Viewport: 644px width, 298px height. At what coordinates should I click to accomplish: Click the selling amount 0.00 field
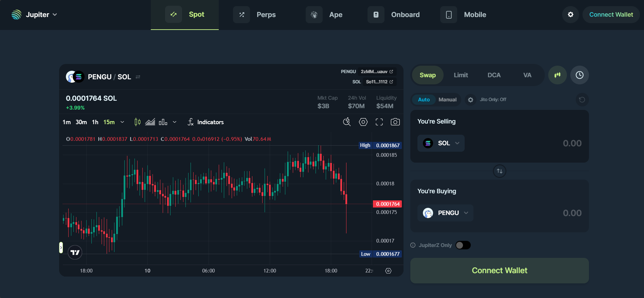(x=572, y=143)
